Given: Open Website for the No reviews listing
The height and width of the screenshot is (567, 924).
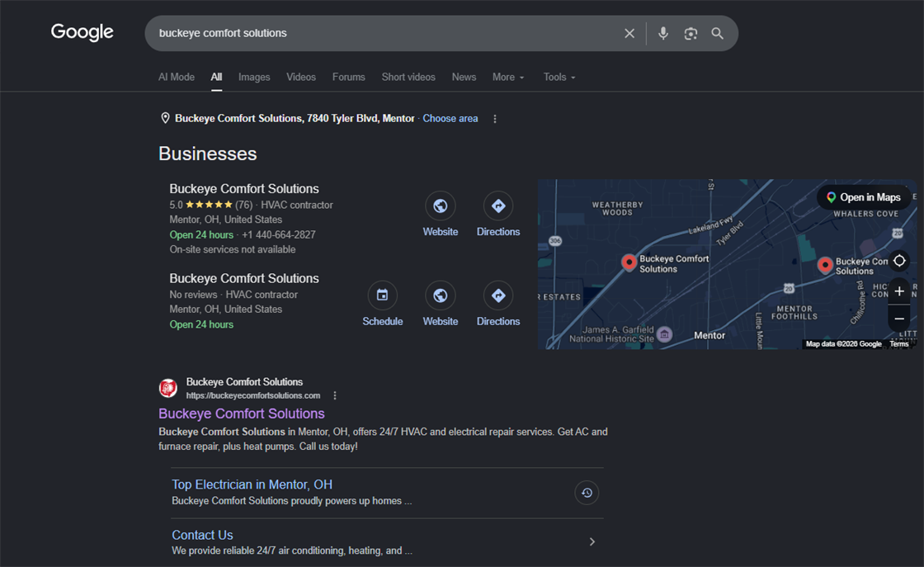Looking at the screenshot, I should [441, 304].
